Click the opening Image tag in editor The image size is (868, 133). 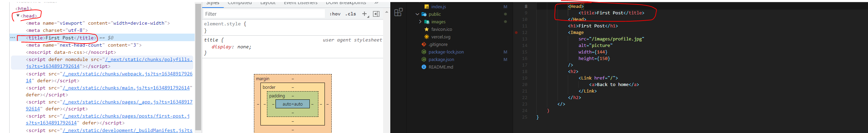click(576, 32)
